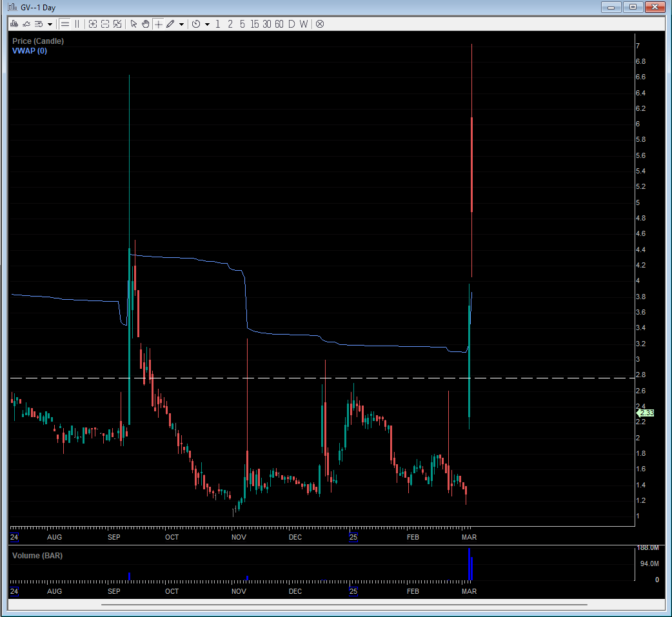Click the horizontal scrollbar at bottom
Image resolution: width=672 pixels, height=617 pixels.
[x=344, y=605]
